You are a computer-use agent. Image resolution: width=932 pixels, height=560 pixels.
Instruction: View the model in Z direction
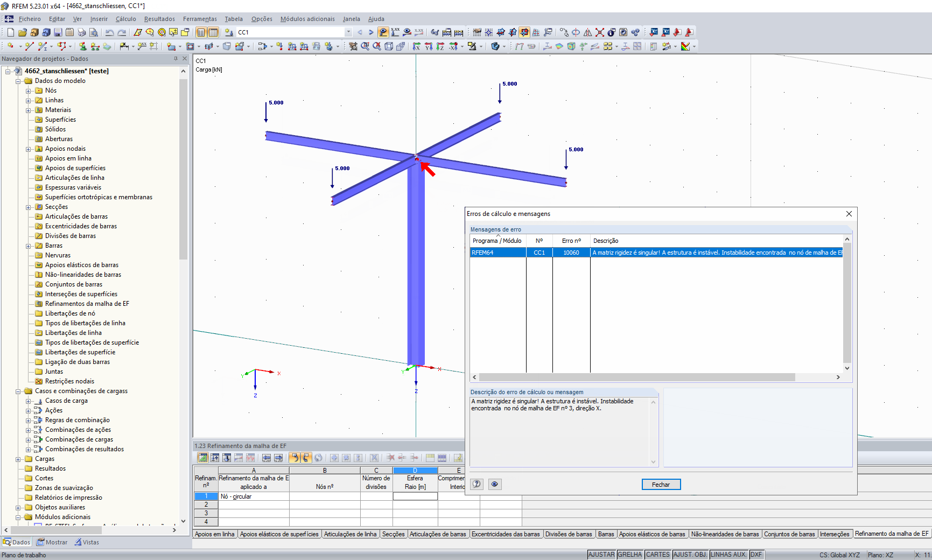(440, 46)
